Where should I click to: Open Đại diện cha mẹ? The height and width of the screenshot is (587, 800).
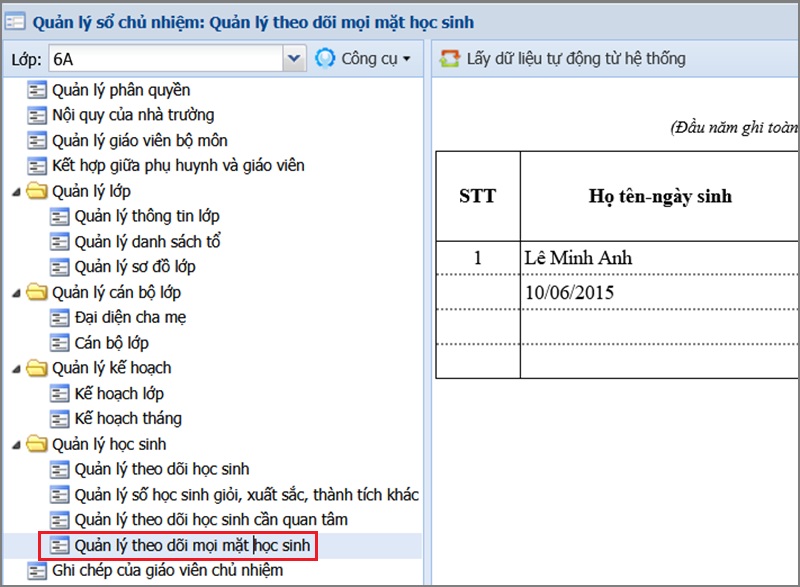coord(130,318)
